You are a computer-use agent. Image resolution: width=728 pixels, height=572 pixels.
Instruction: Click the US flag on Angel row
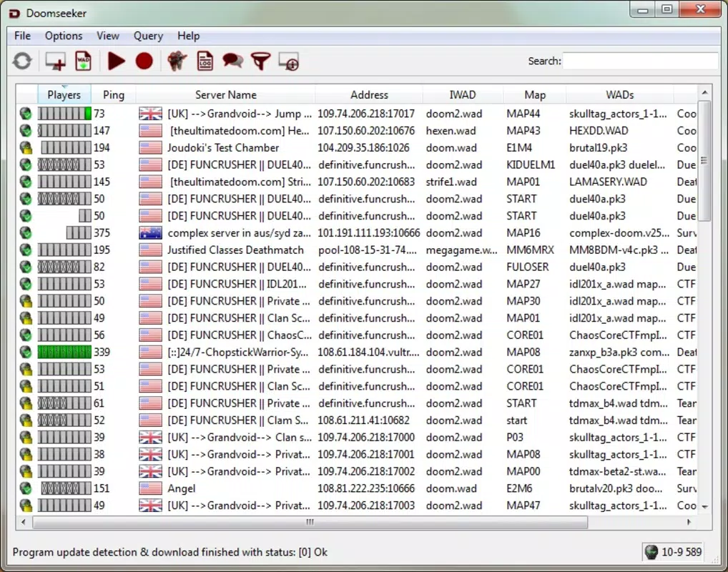click(x=150, y=488)
